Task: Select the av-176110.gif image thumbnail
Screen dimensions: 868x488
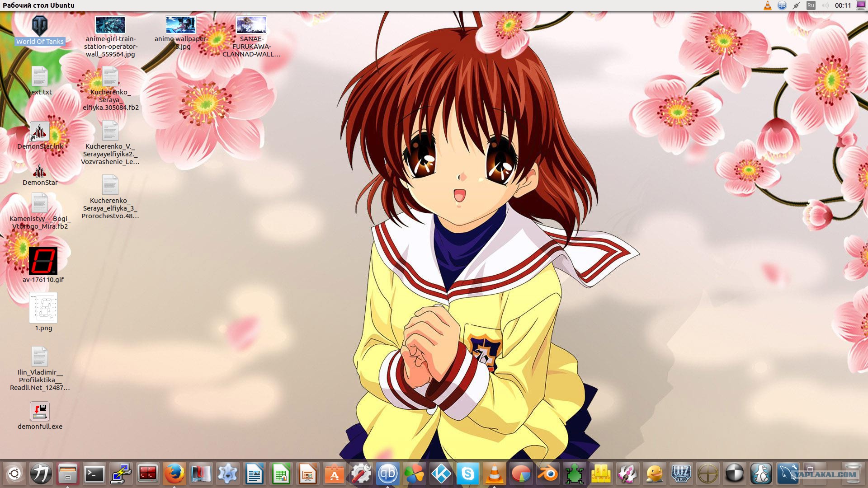Action: [x=43, y=261]
